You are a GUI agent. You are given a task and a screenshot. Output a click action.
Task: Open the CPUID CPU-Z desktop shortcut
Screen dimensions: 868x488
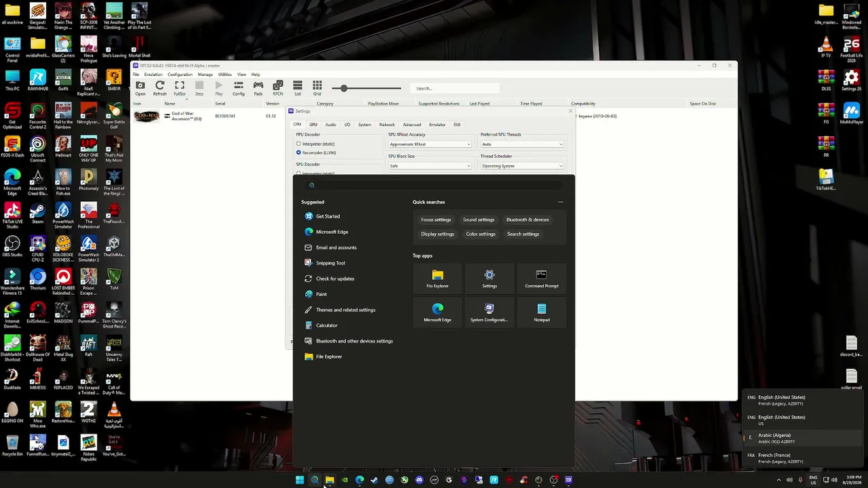tap(38, 247)
